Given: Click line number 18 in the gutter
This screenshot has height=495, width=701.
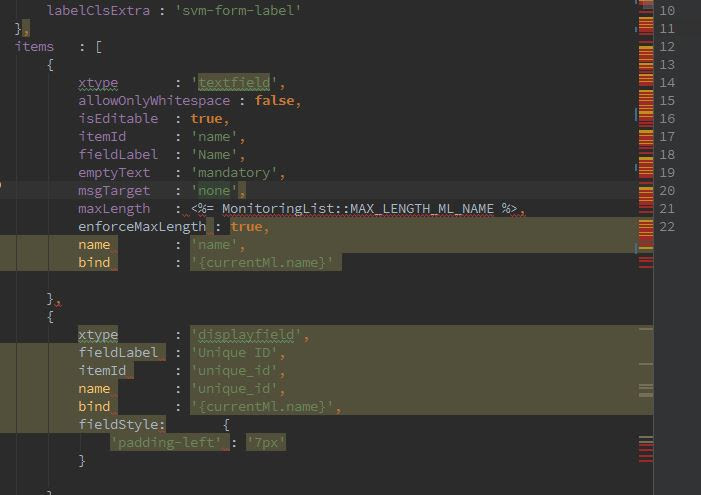Looking at the screenshot, I should (x=667, y=155).
